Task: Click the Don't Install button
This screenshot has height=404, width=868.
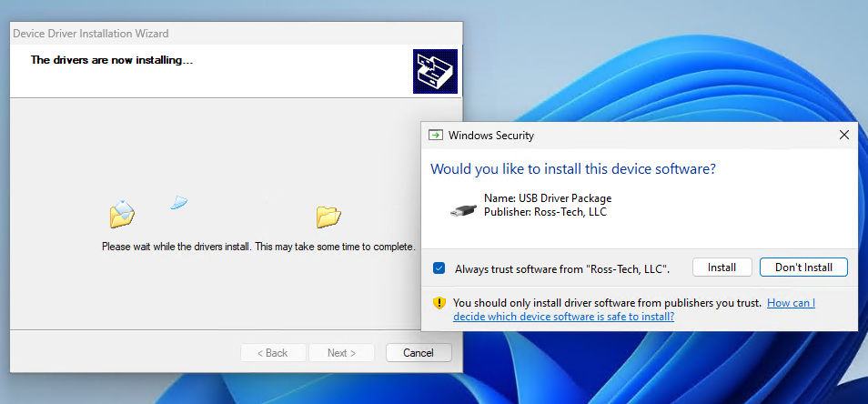Action: coord(803,268)
